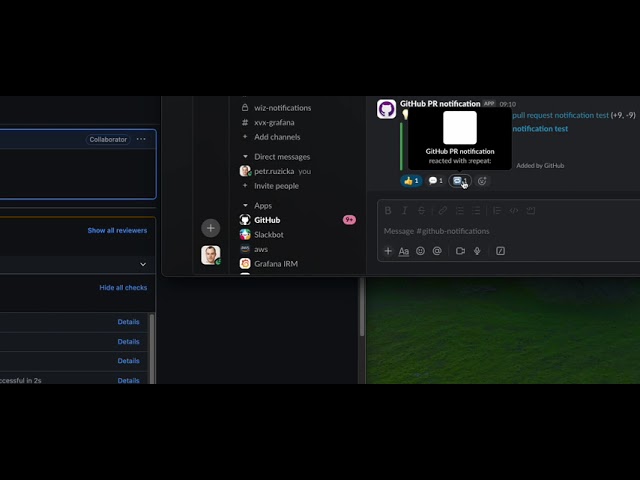Open the notification test link below the title

pos(540,129)
